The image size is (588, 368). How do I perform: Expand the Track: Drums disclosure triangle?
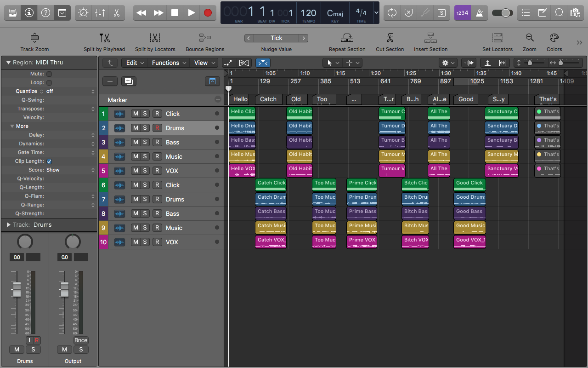(x=8, y=225)
